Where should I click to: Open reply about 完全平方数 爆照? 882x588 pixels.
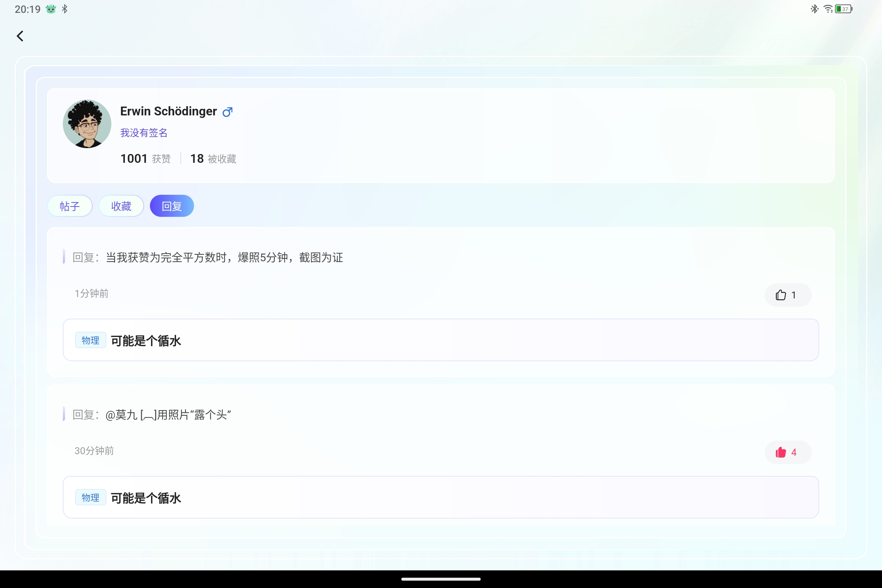[224, 258]
